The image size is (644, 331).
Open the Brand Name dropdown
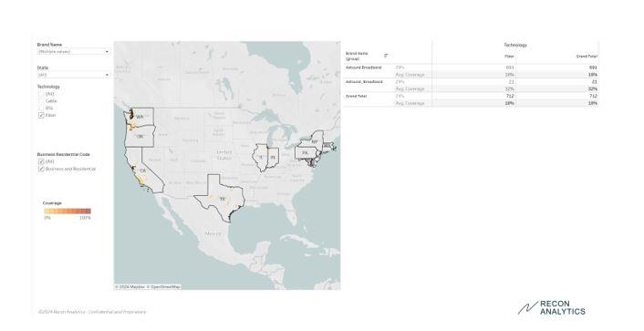click(x=74, y=52)
